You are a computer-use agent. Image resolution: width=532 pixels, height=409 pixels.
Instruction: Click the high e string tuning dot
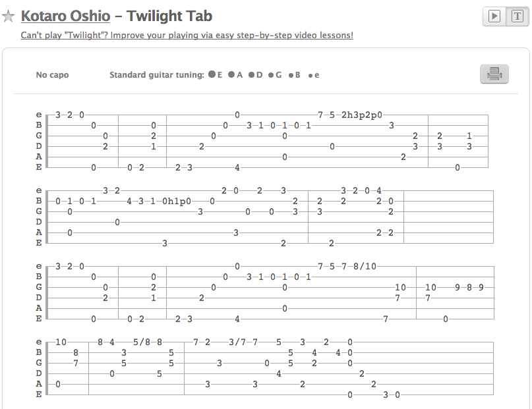pyautogui.click(x=310, y=76)
